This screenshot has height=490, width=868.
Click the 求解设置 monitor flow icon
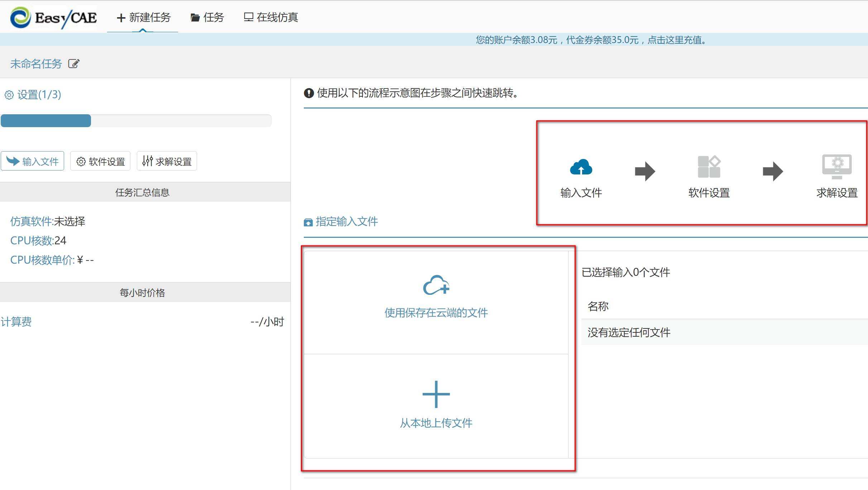click(836, 167)
